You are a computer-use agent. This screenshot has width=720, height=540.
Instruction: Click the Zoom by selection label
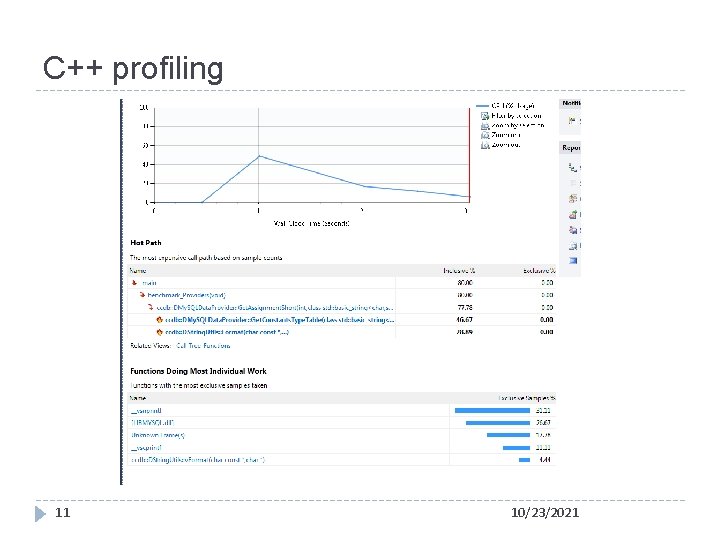pos(518,125)
